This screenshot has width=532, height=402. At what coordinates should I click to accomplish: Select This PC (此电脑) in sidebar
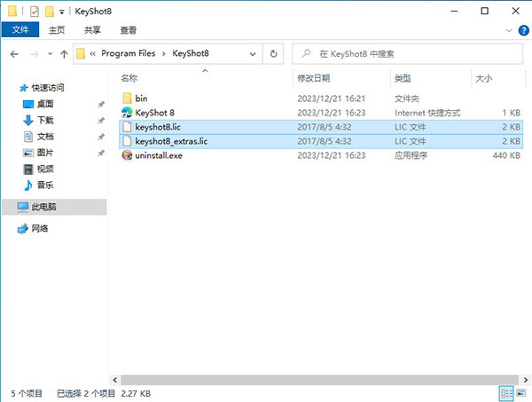pyautogui.click(x=54, y=207)
